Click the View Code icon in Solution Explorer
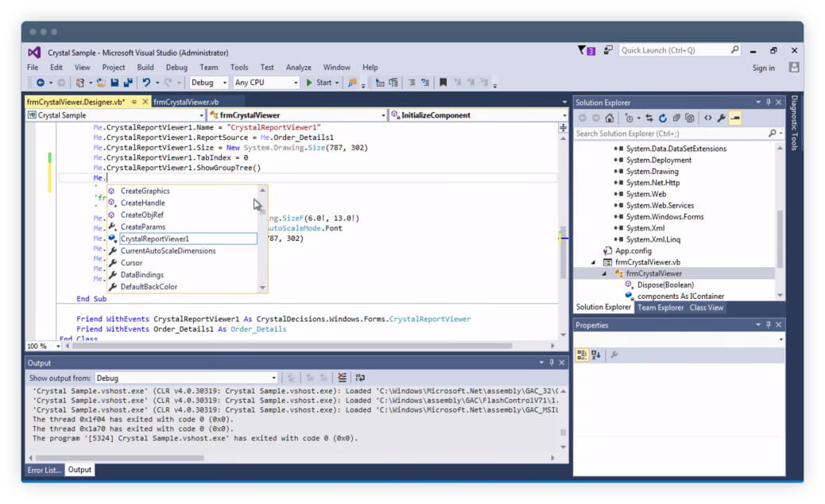This screenshot has height=504, width=825. pyautogui.click(x=708, y=118)
